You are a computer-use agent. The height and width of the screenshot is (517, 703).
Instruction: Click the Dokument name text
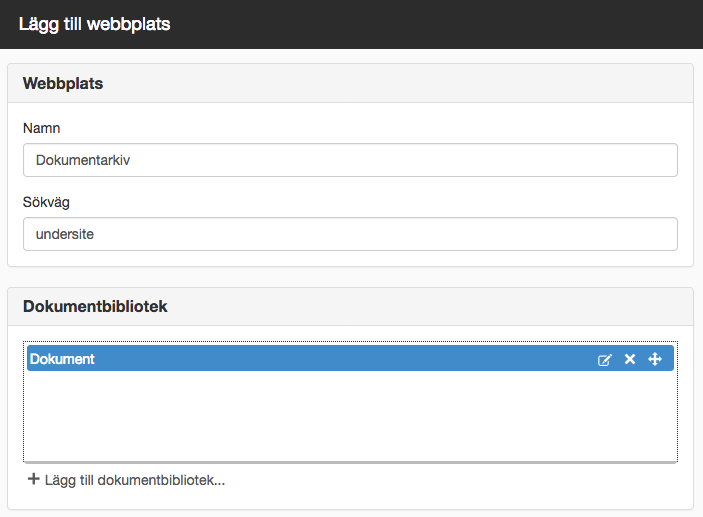[62, 359]
